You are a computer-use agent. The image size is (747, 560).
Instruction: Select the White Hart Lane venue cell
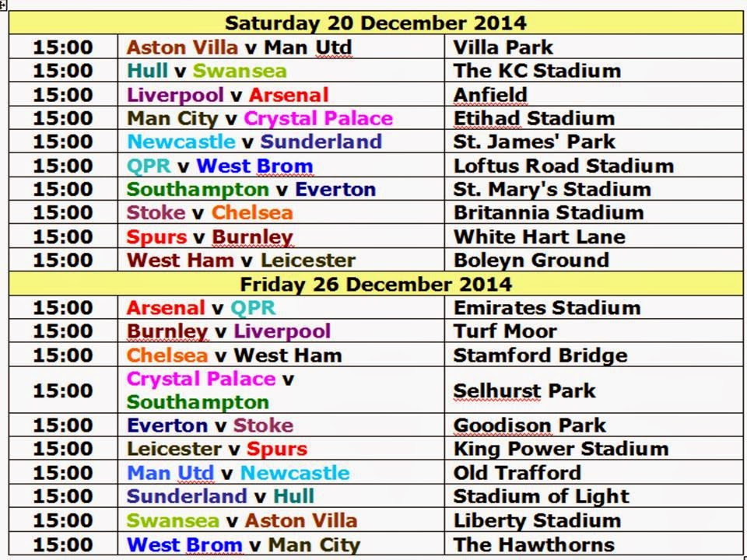594,236
